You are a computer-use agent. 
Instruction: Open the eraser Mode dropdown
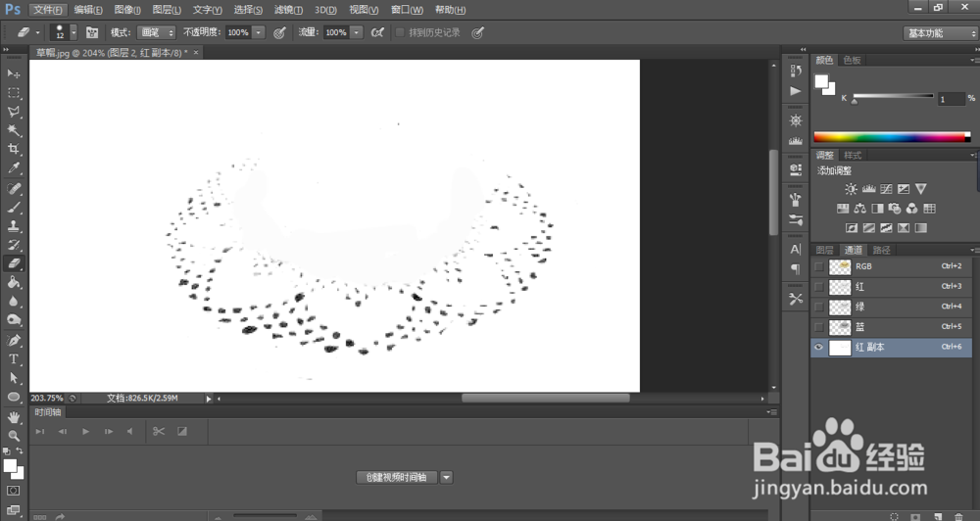[156, 32]
